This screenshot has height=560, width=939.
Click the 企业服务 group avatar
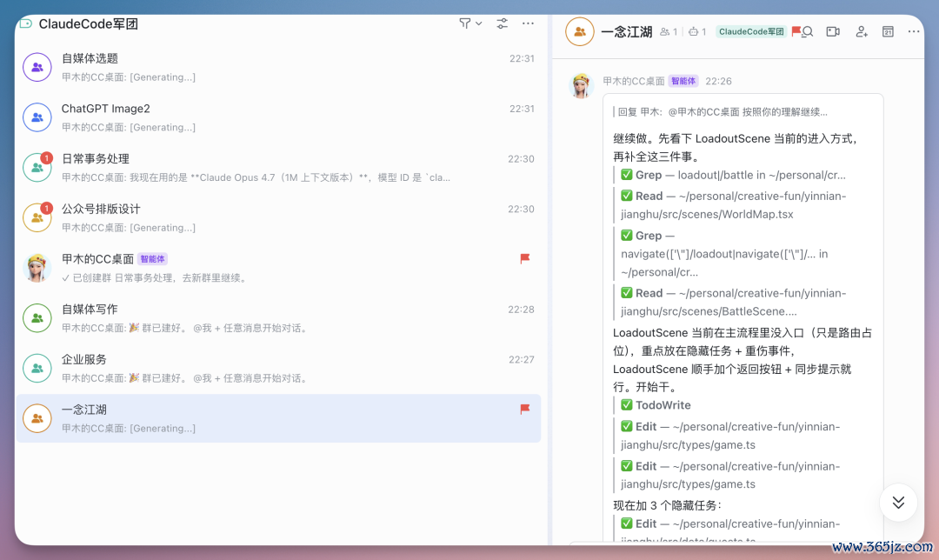coord(37,369)
